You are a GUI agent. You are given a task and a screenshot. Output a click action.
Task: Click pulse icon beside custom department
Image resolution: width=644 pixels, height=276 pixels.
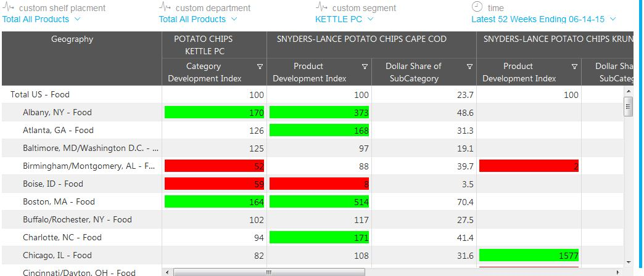tap(165, 7)
